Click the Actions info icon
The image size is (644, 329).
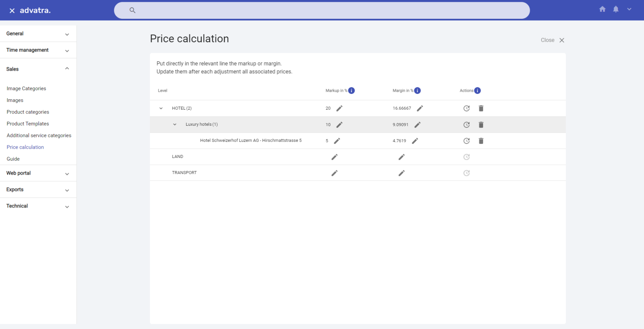477,90
